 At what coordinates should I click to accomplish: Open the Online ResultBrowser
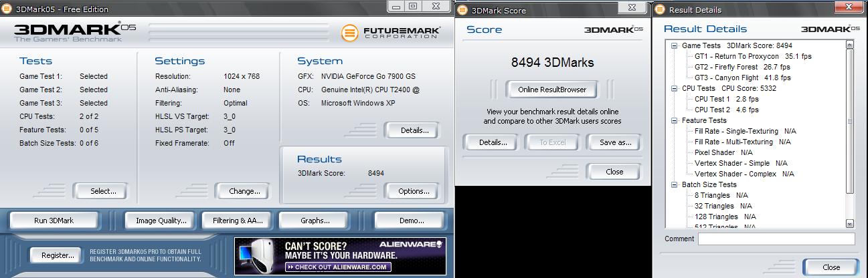click(x=552, y=90)
